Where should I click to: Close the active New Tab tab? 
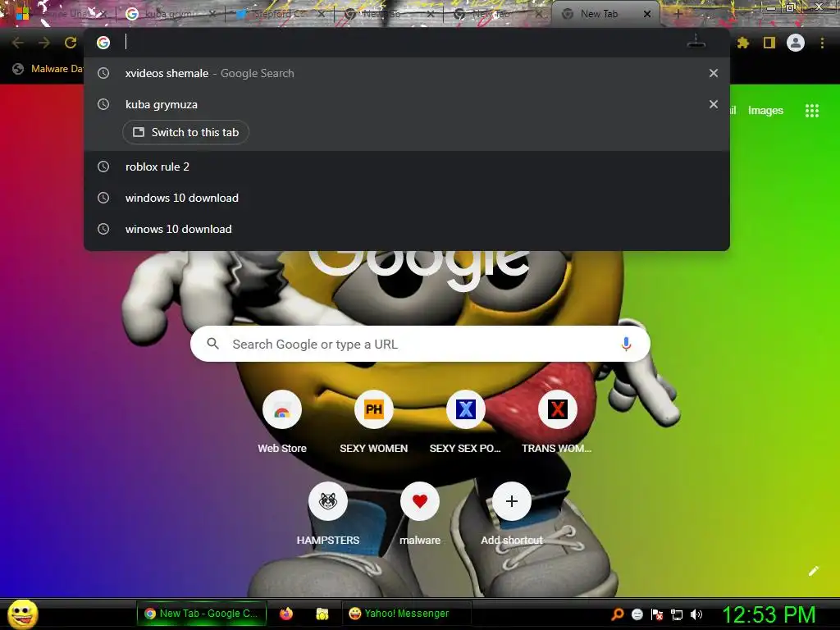tap(647, 14)
